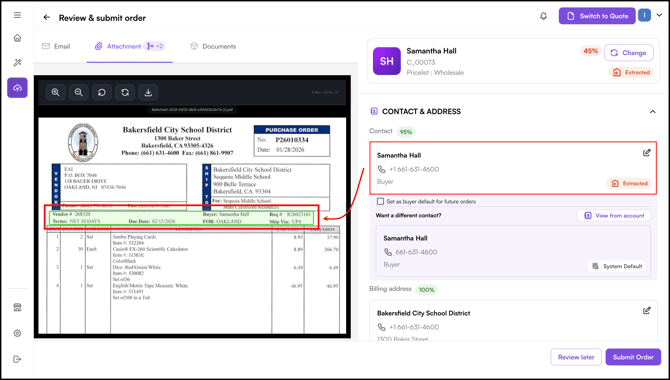Open the store icon in the sidebar
This screenshot has height=380, width=670.
pyautogui.click(x=17, y=307)
